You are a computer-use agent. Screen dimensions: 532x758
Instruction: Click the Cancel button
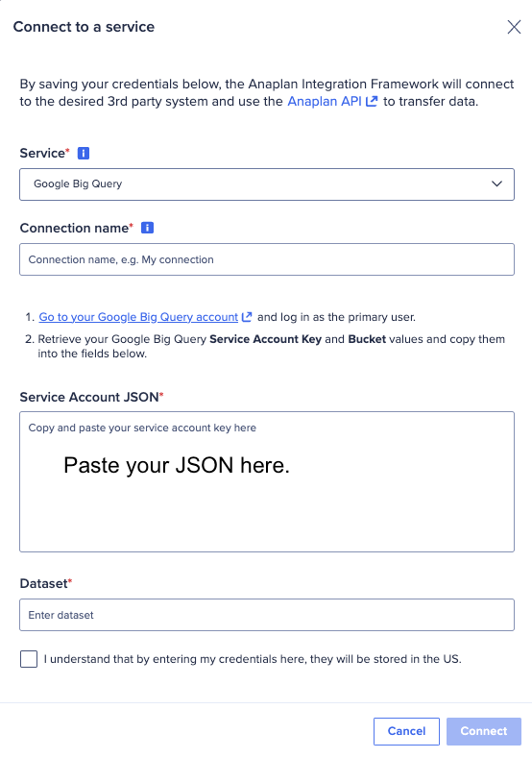tap(406, 731)
